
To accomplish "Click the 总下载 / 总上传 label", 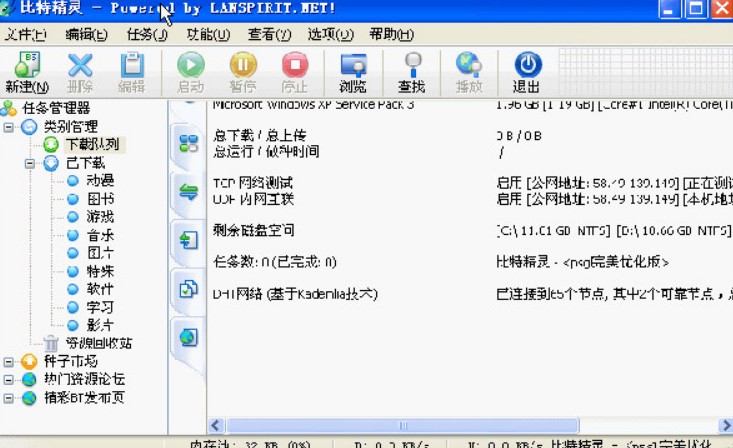I will 259,136.
